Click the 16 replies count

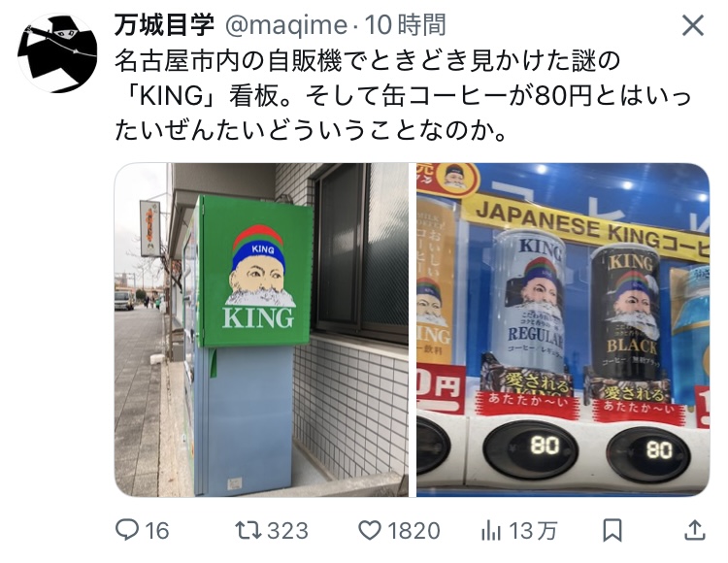156,531
